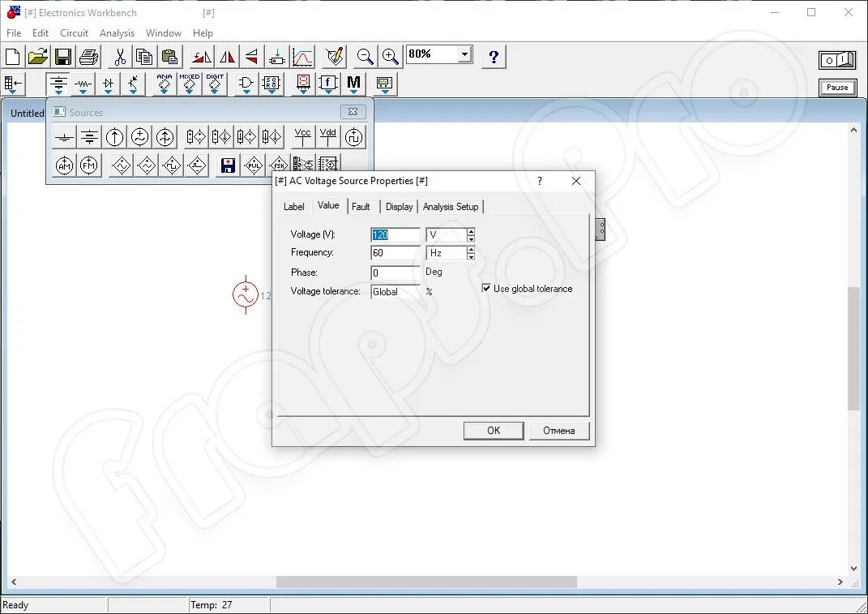Click the Help question mark icon
The image size is (868, 614).
click(494, 57)
